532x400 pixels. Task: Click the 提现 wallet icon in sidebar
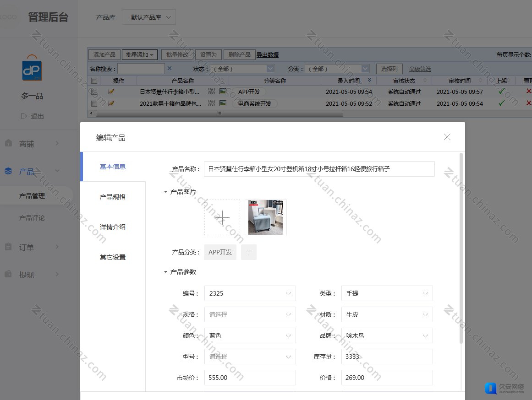tap(9, 274)
